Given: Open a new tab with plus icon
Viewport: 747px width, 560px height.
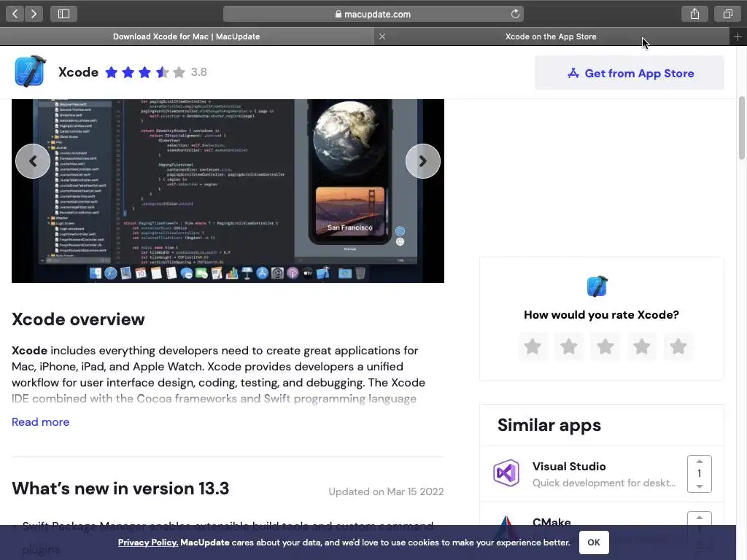Looking at the screenshot, I should tap(738, 36).
